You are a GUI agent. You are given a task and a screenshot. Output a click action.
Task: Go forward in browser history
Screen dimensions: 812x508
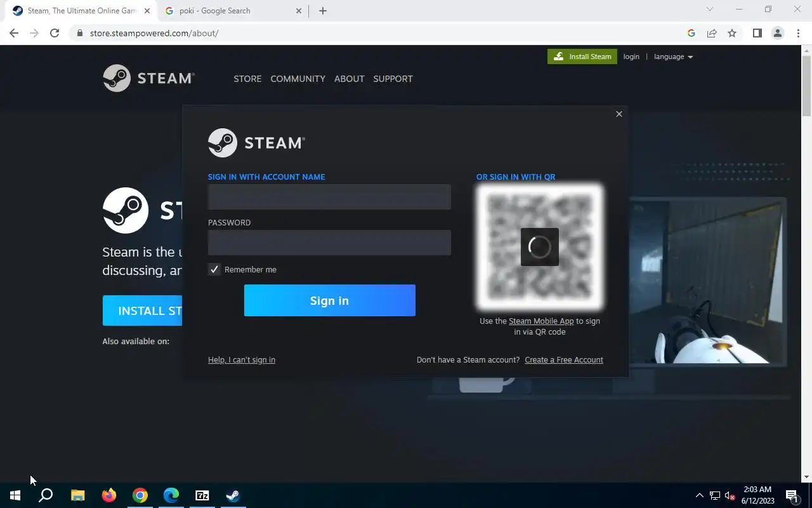pos(34,33)
